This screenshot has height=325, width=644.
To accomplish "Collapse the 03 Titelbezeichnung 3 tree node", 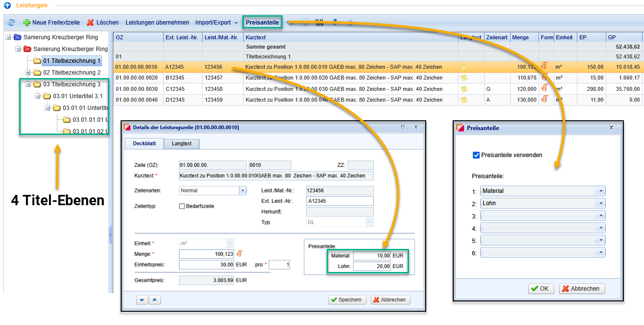I will tap(28, 84).
